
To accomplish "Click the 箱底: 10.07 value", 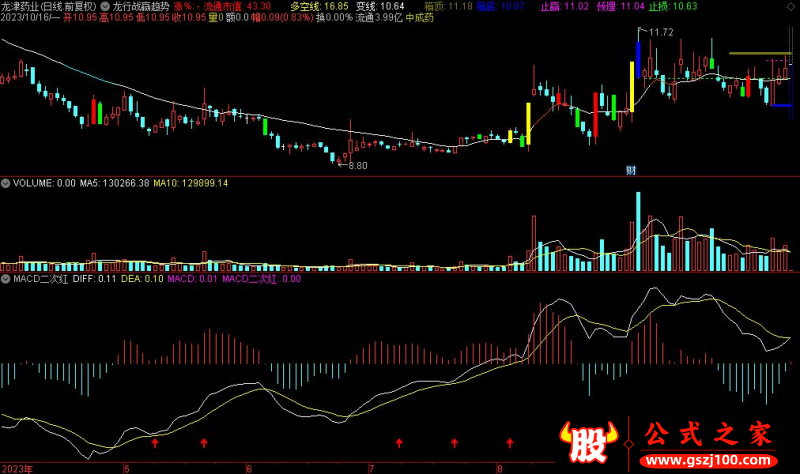I will tap(501, 7).
